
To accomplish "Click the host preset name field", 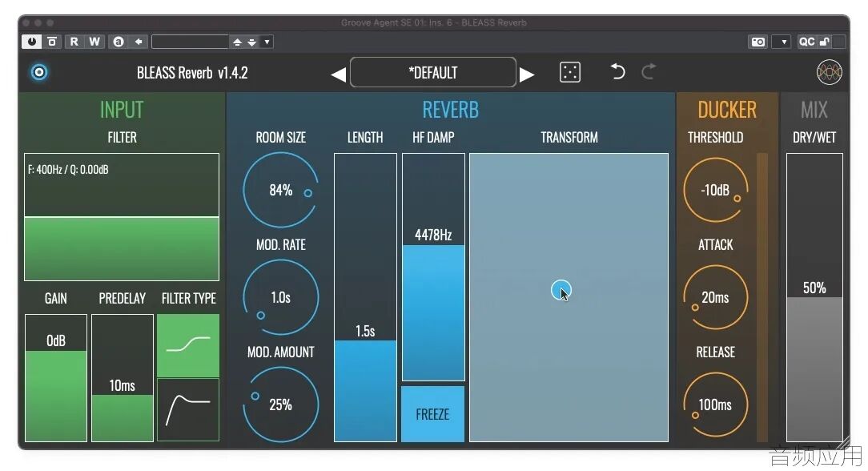I will point(190,42).
